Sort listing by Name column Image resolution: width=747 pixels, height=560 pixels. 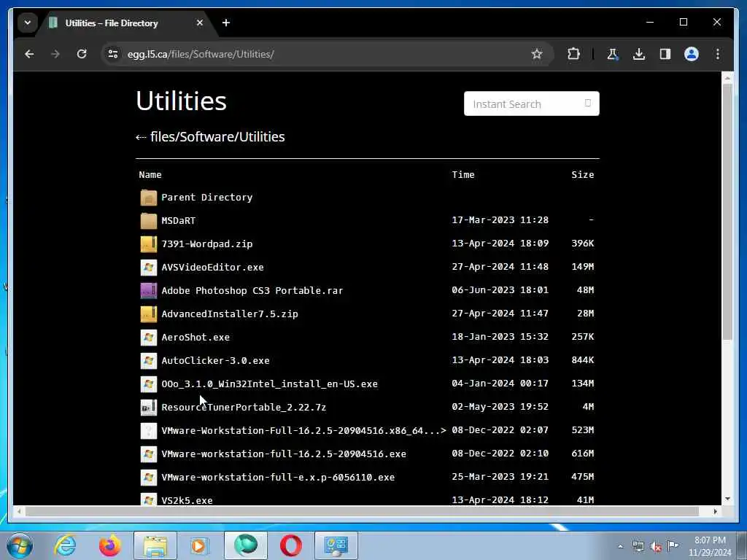[x=150, y=175]
